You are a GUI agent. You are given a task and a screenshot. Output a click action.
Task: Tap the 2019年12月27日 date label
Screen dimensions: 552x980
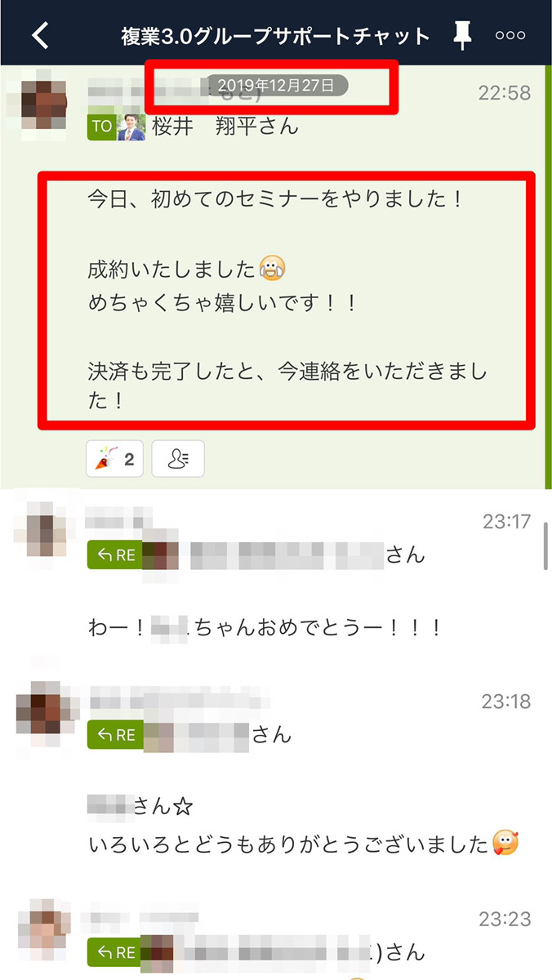(x=276, y=86)
